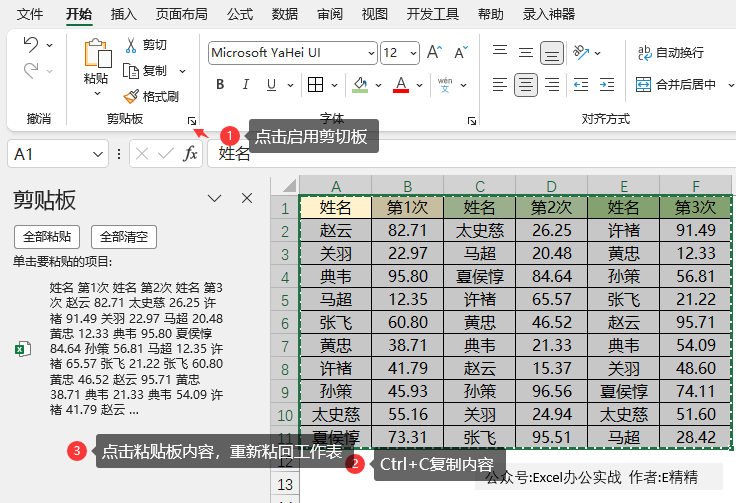Cut selection with the scissors icon
This screenshot has height=503, width=736.
click(x=130, y=45)
